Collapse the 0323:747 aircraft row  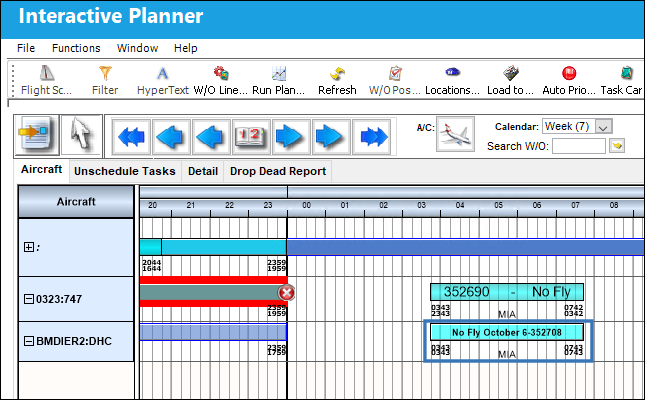[x=29, y=299]
